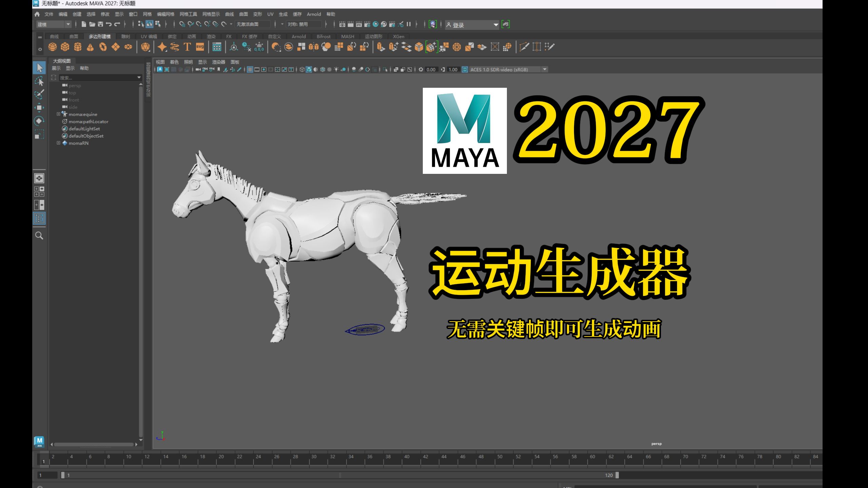Expand the moma:equine node
The image size is (868, 488).
[x=58, y=114]
